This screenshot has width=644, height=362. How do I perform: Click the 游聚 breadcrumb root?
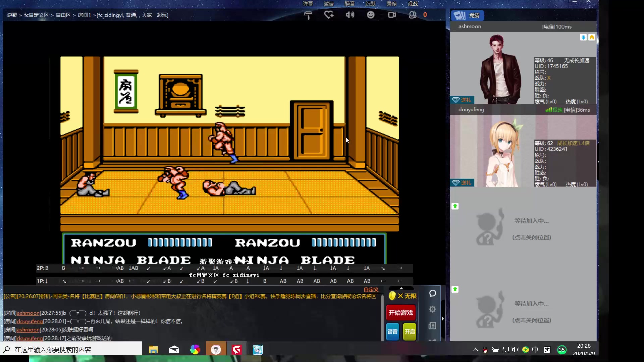tap(12, 15)
